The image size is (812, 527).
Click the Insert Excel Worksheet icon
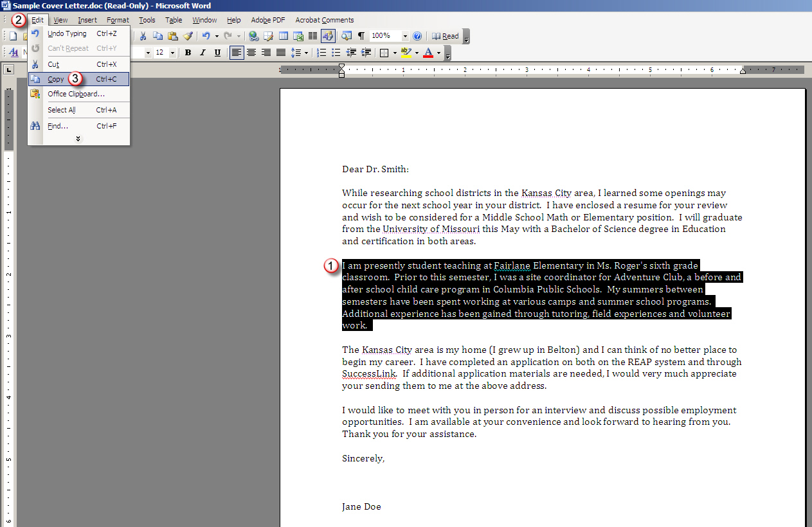(x=298, y=36)
